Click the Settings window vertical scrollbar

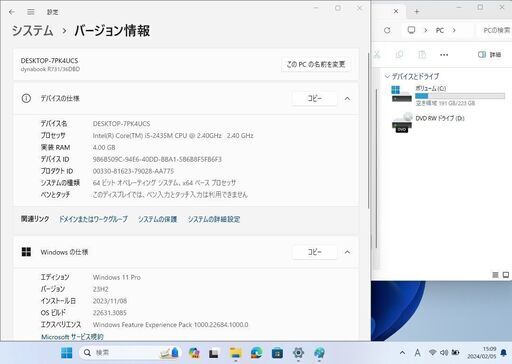pyautogui.click(x=369, y=130)
